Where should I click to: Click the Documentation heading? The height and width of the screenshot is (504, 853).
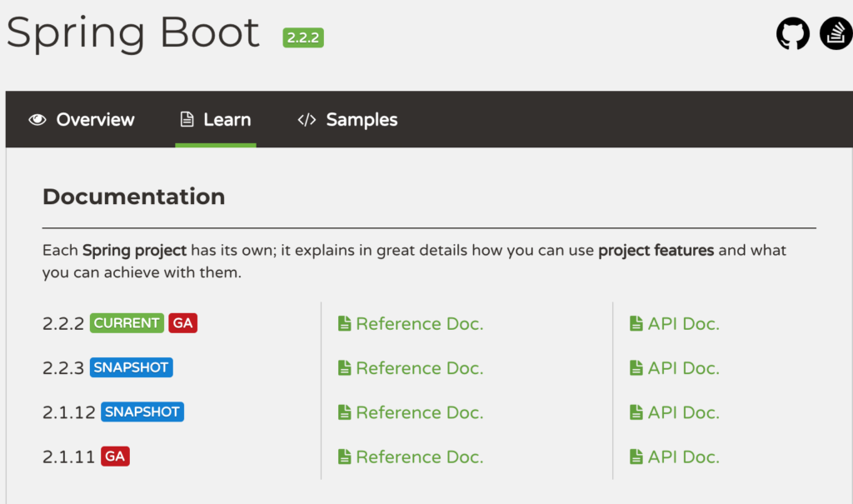point(134,197)
